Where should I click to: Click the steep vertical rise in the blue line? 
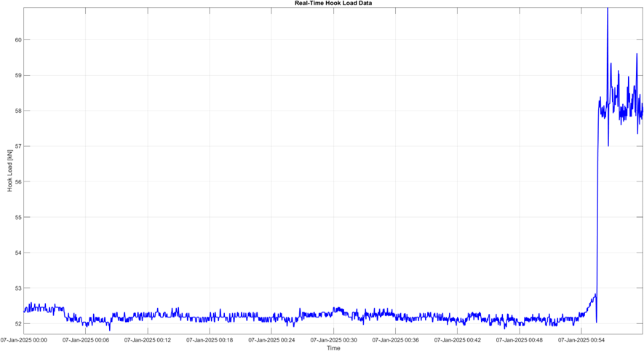[x=597, y=218]
